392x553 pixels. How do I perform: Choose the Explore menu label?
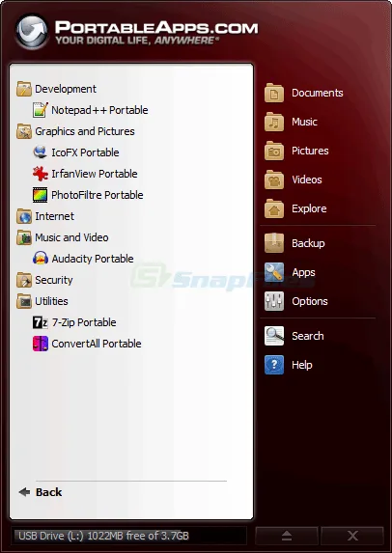pyautogui.click(x=309, y=208)
